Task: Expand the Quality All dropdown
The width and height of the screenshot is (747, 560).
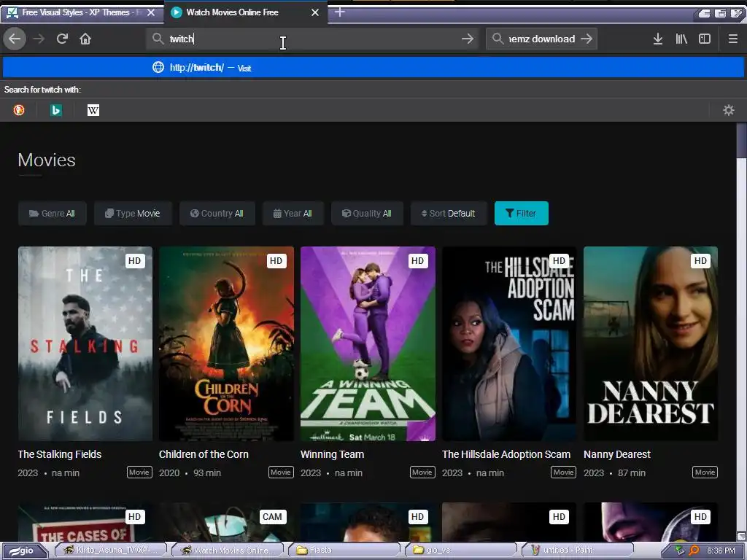Action: 368,214
